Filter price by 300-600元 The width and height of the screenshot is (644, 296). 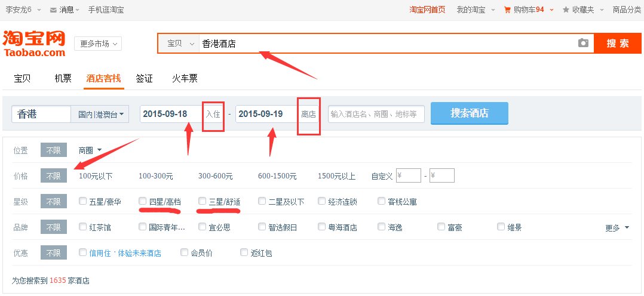[215, 177]
